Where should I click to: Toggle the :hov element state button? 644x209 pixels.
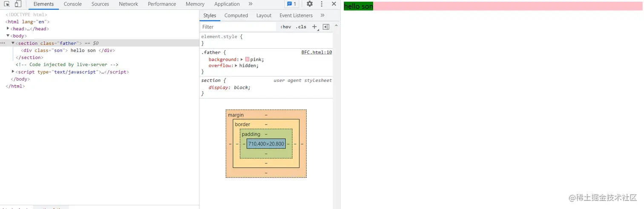click(x=286, y=27)
